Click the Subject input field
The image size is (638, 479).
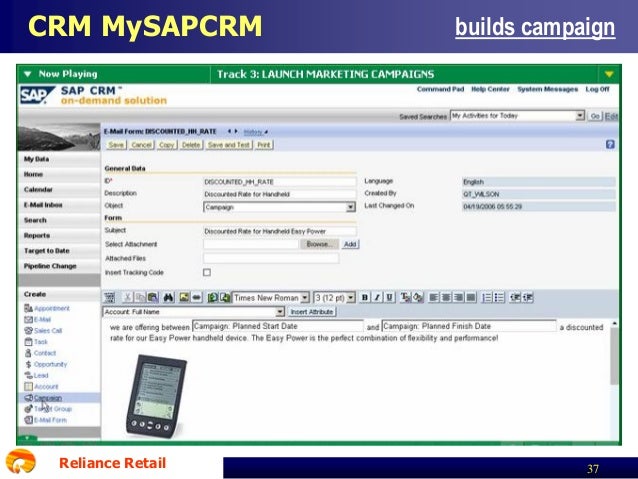click(280, 231)
